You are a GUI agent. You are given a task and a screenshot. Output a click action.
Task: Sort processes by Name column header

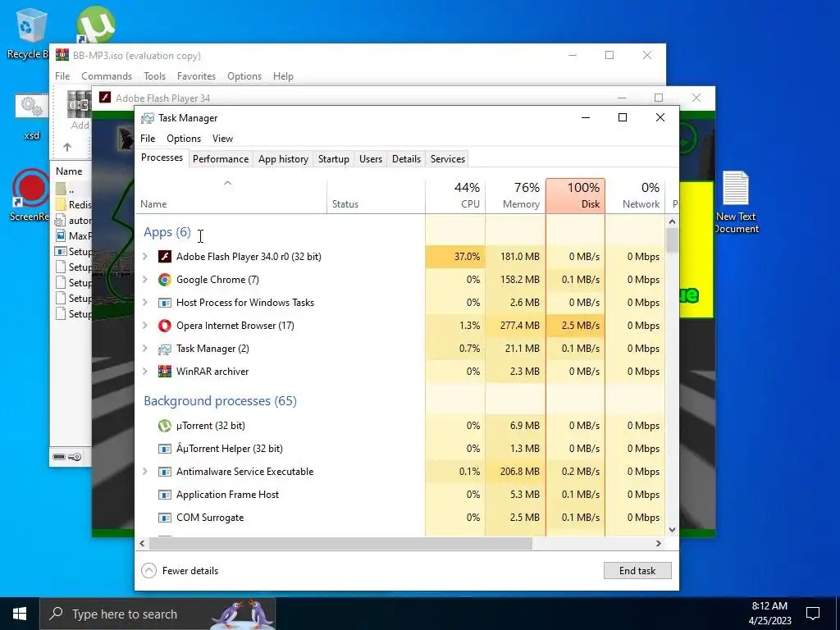[x=231, y=196]
